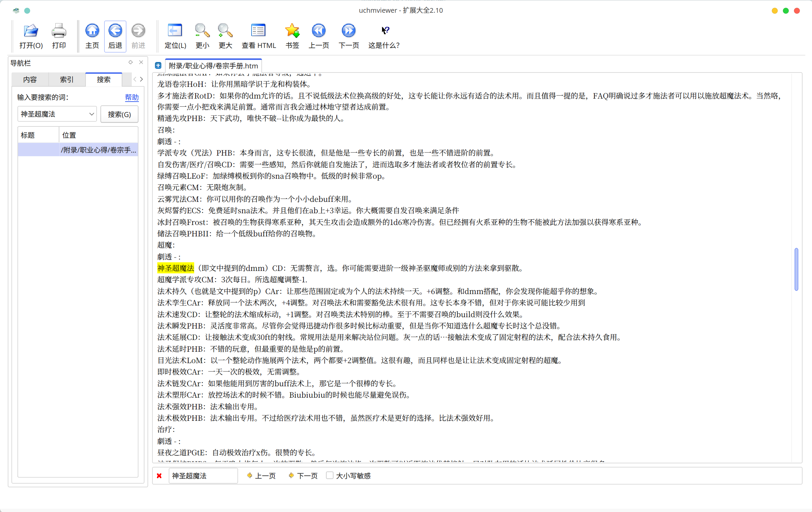
Task: Click the Back (后退) navigation icon
Action: coord(115,31)
